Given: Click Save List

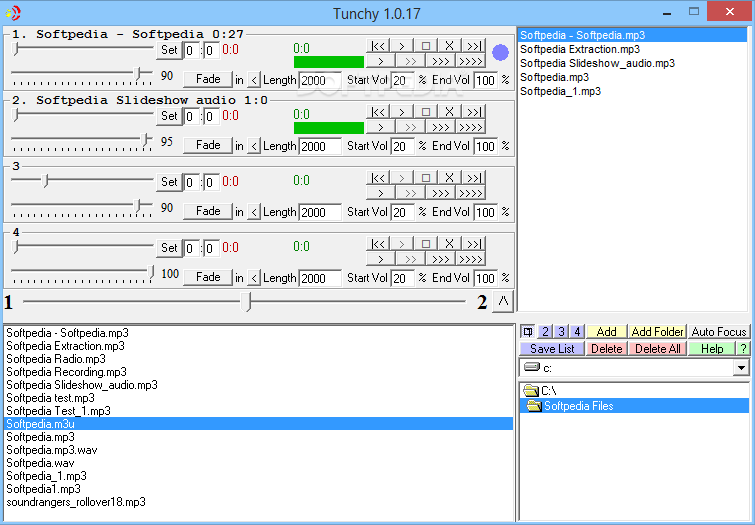Looking at the screenshot, I should coord(552,348).
